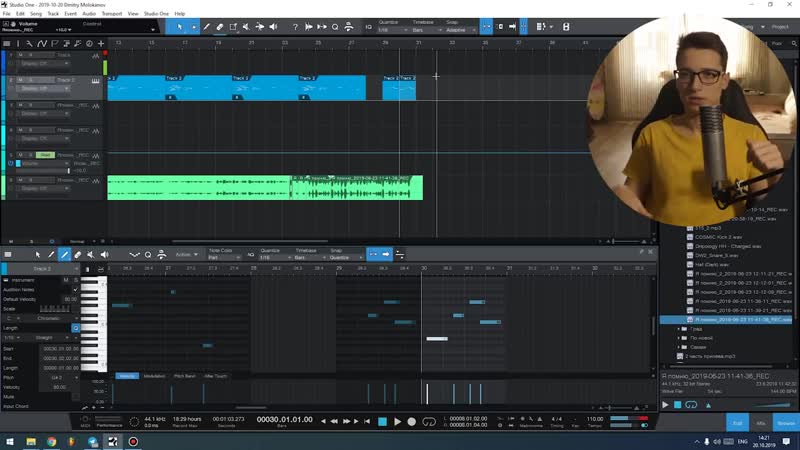This screenshot has height=450, width=800.
Task: Expand the 'Град' folder in browser
Action: click(x=679, y=329)
